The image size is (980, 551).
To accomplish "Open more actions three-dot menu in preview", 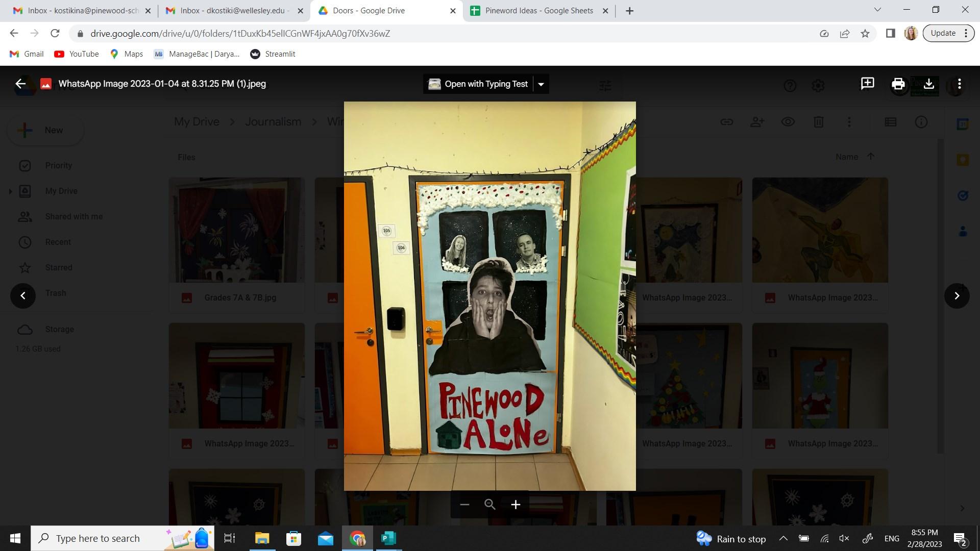I will tap(959, 84).
